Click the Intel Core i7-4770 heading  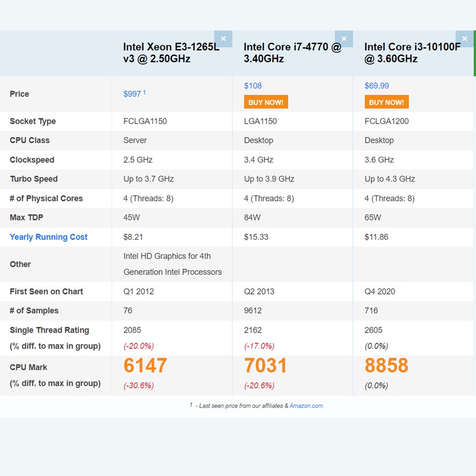point(292,53)
